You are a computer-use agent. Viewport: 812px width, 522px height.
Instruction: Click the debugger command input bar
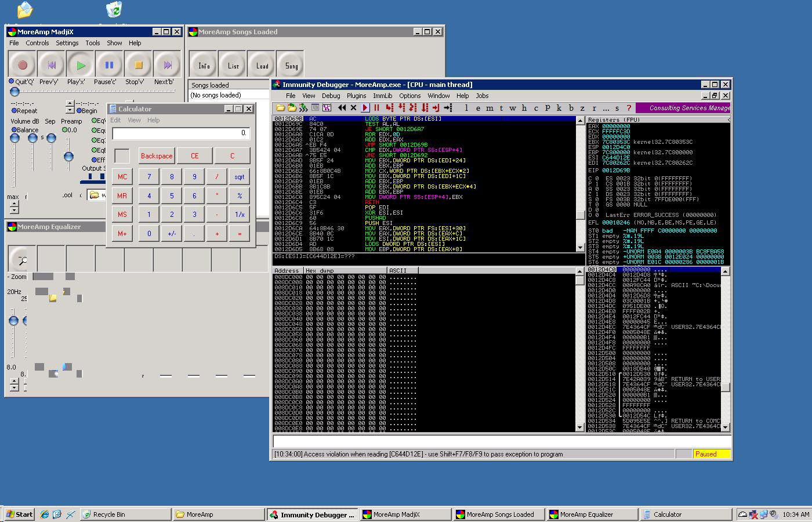(x=502, y=441)
